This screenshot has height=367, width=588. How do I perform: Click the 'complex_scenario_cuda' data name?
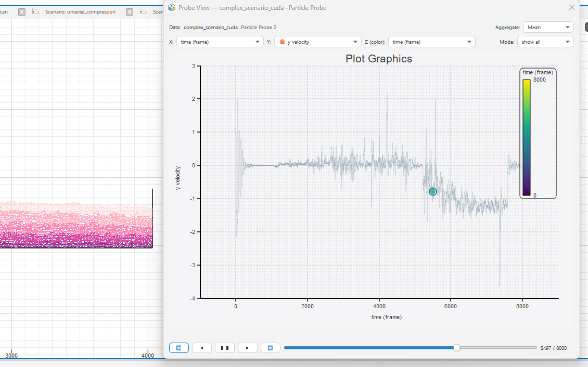(210, 28)
